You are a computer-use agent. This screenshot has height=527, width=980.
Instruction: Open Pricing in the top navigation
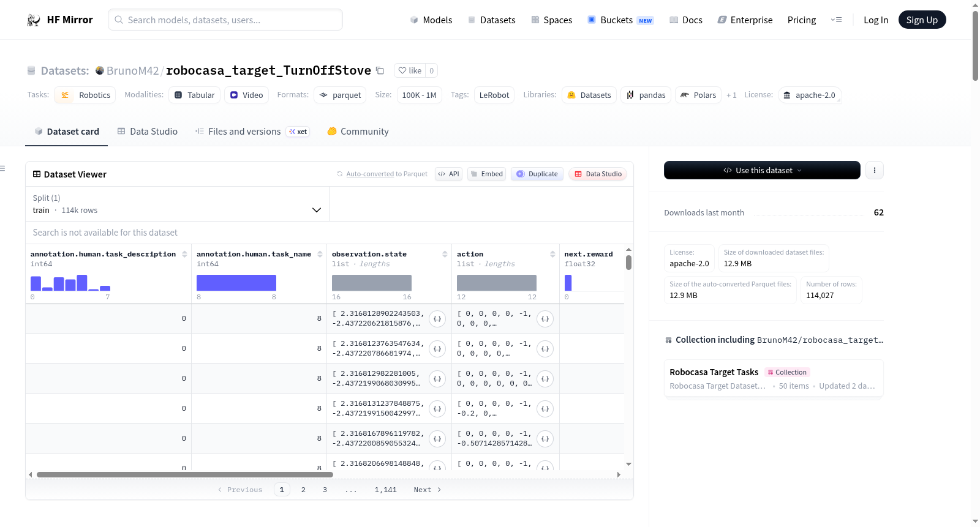tap(802, 20)
